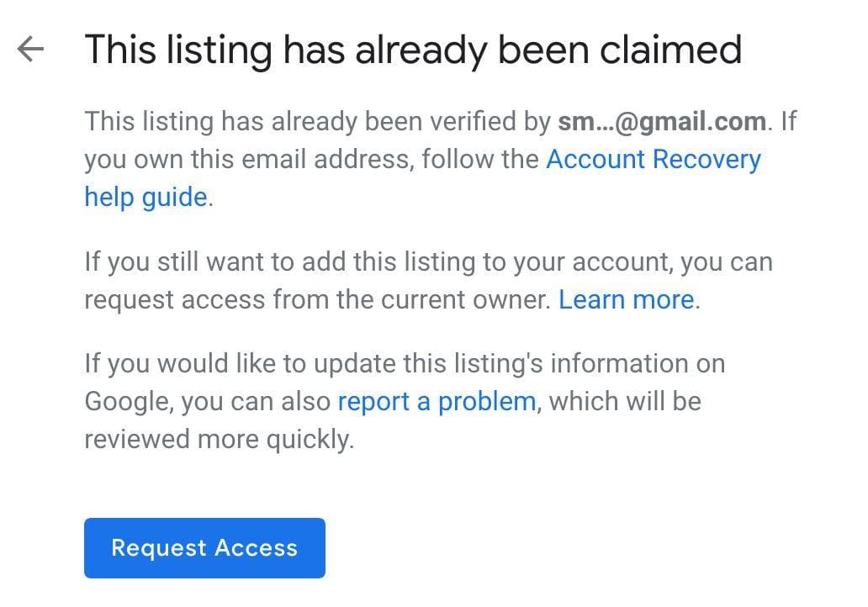Image resolution: width=868 pixels, height=607 pixels.
Task: Open the Learn more link
Action: 627,300
